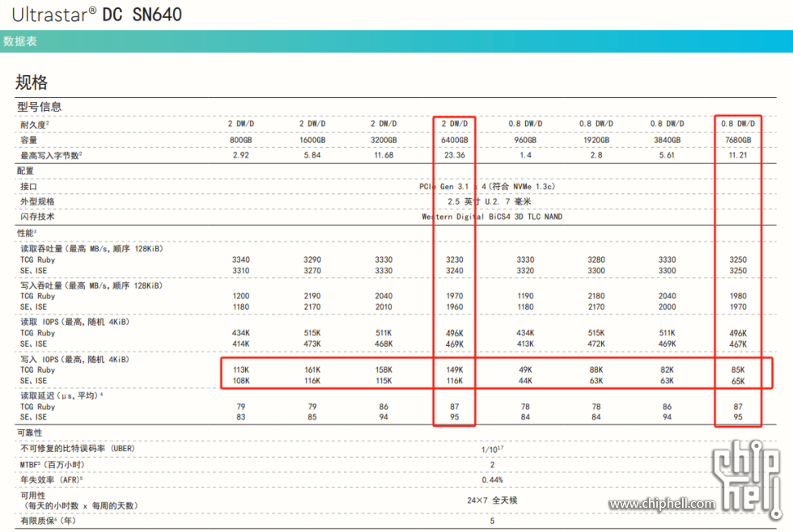Click the 规格 heading

click(32, 82)
